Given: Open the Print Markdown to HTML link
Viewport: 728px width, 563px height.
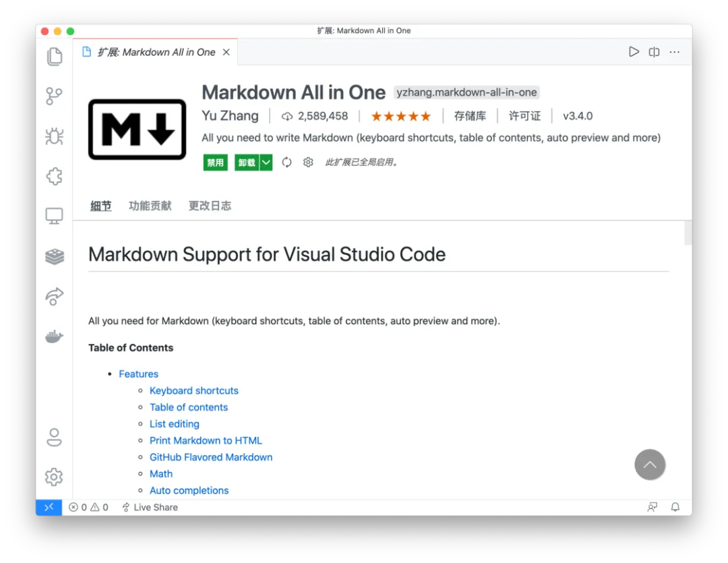Looking at the screenshot, I should tap(206, 440).
